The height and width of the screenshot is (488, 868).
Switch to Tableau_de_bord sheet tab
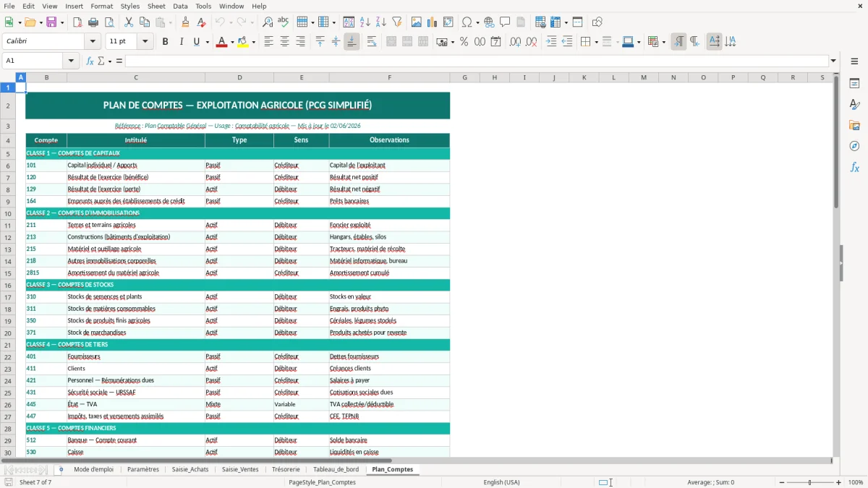coord(336,469)
